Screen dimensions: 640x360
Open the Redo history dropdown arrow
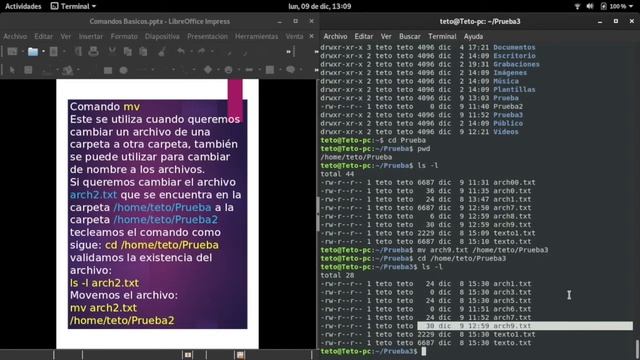point(212,51)
